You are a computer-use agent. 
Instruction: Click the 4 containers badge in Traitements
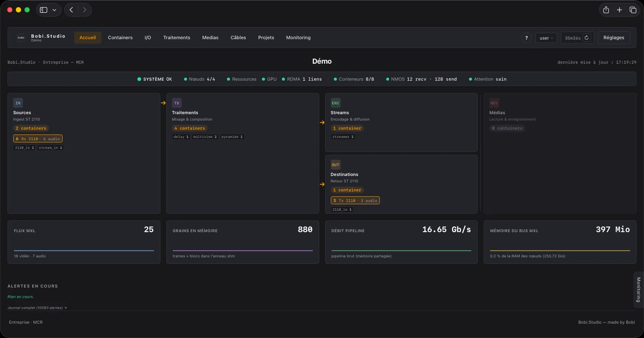[190, 128]
